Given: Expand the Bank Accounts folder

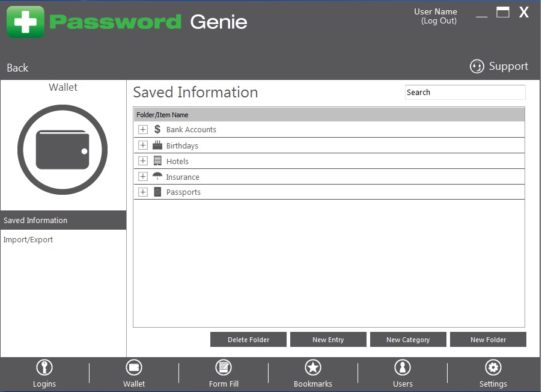Looking at the screenshot, I should click(x=143, y=129).
